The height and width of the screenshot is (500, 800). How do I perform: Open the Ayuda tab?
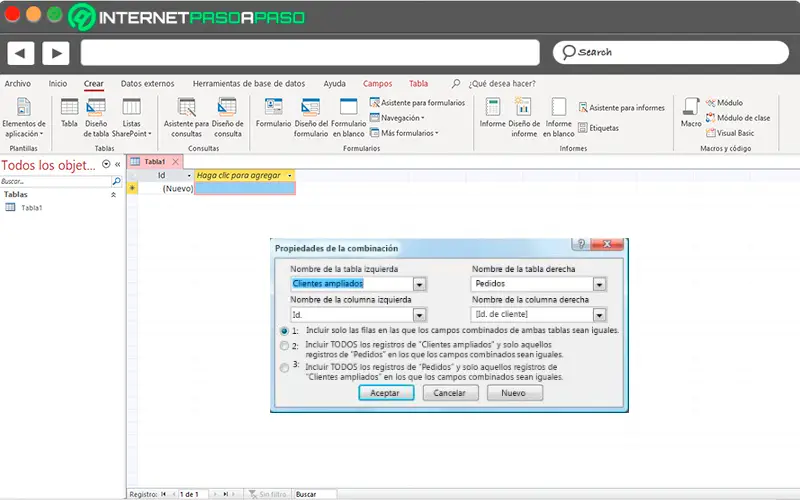(334, 84)
